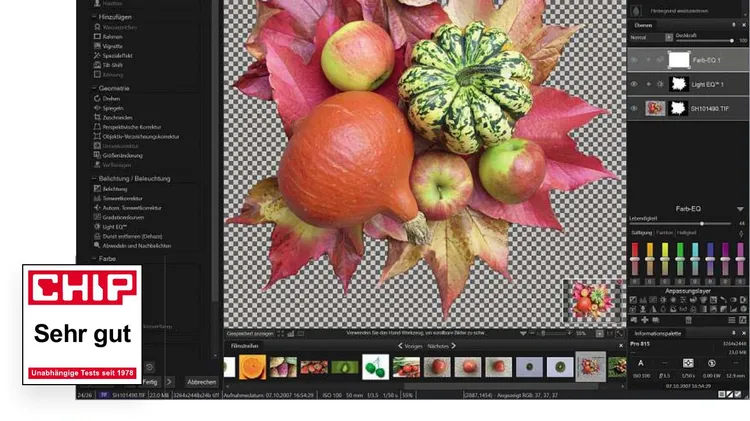The image size is (750, 421).
Task: Click the flash status icon in info palette
Action: pyautogui.click(x=711, y=363)
